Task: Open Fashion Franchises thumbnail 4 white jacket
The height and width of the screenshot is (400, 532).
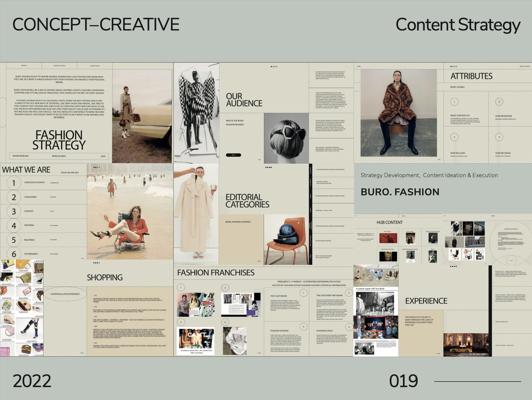Action: (x=235, y=341)
